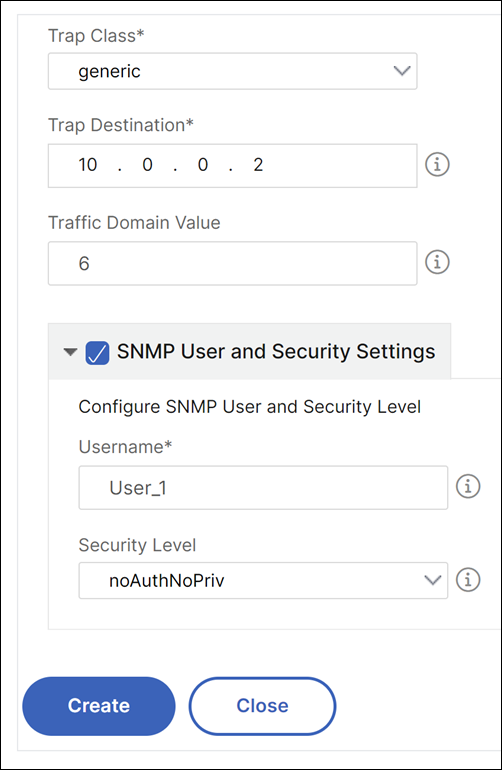Show info for Traffic Domain Value
Screen dimensions: 502x770
437,262
